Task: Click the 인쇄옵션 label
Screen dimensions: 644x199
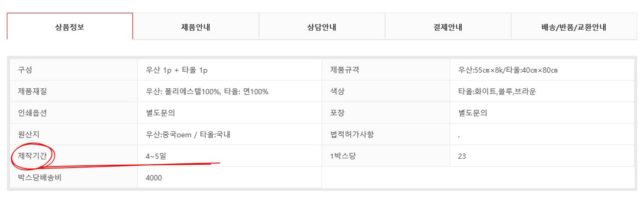Action: pyautogui.click(x=32, y=113)
